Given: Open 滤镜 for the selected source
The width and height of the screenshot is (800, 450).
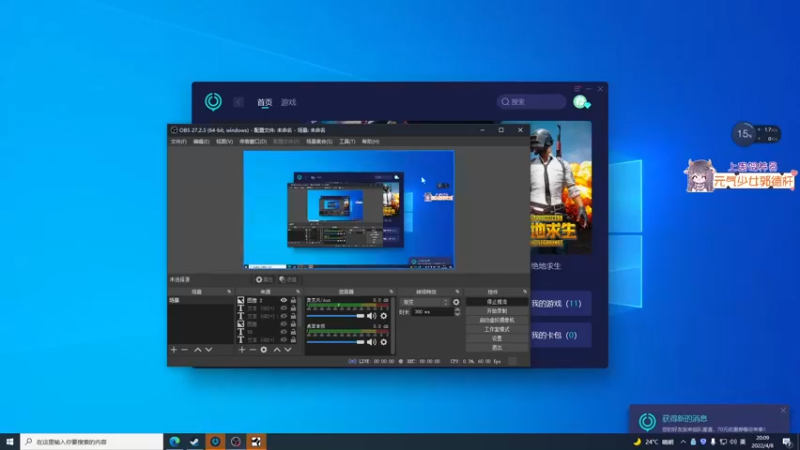Looking at the screenshot, I should [x=288, y=280].
